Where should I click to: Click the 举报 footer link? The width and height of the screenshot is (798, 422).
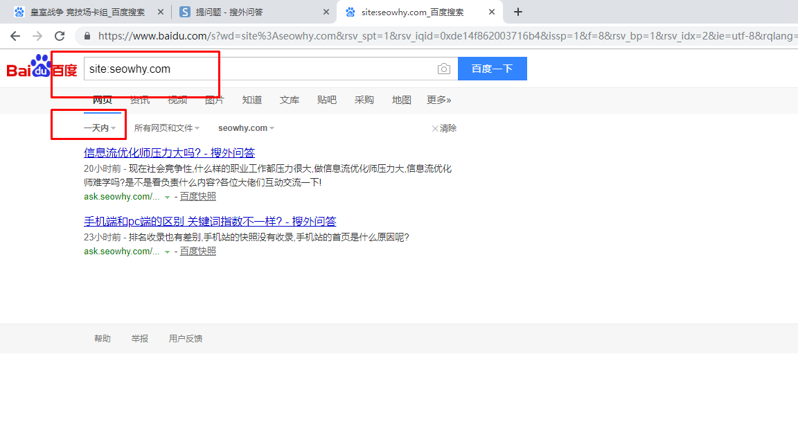(139, 339)
